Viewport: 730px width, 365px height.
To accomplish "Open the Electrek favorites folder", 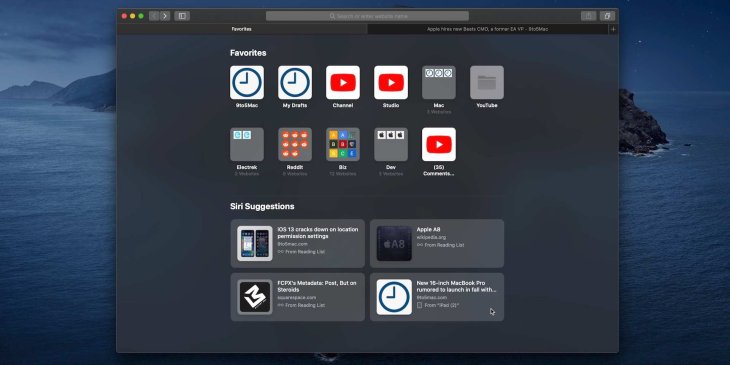I will pos(247,144).
